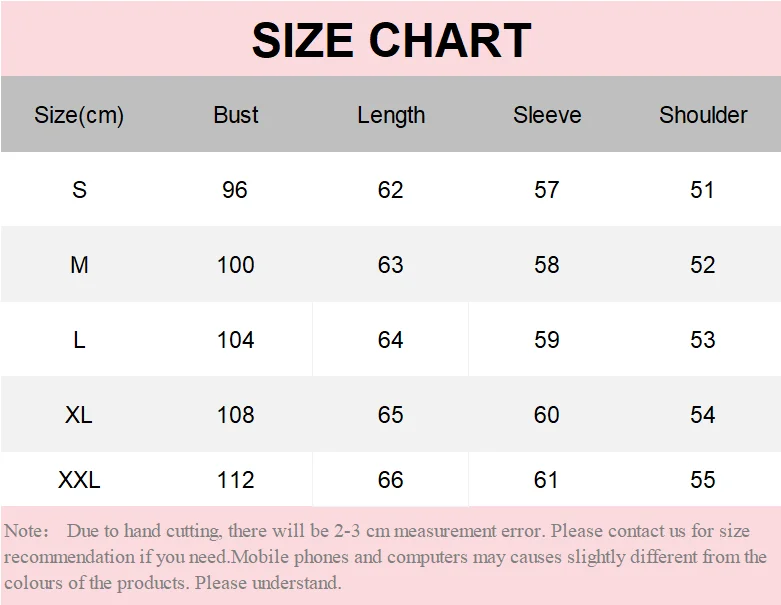The width and height of the screenshot is (781, 605).
Task: Select the M size row label
Action: (79, 264)
